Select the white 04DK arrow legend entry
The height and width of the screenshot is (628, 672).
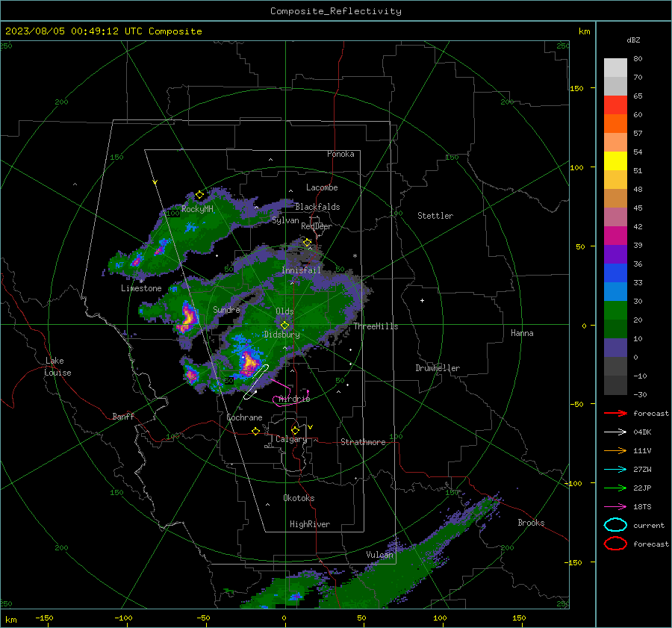tap(615, 432)
